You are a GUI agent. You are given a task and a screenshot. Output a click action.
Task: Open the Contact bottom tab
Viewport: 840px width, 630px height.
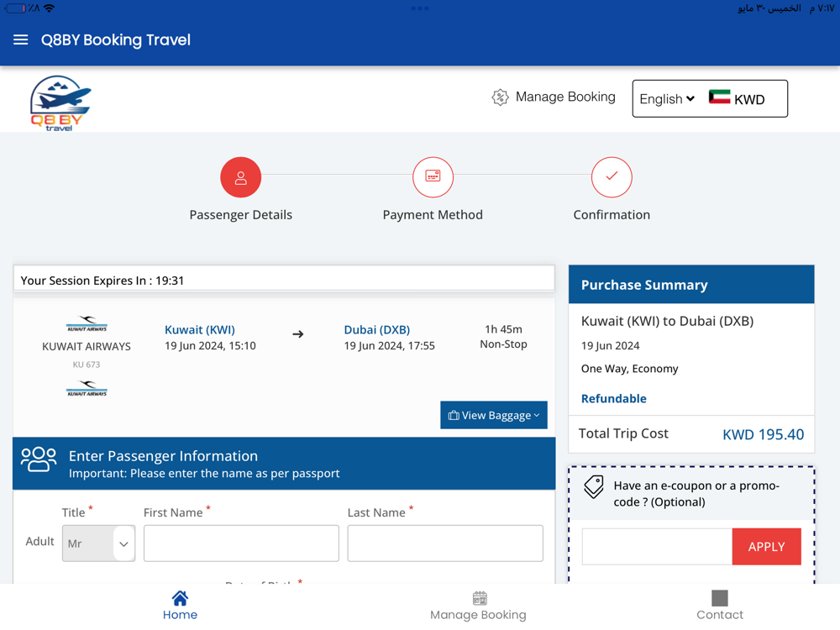(x=720, y=606)
